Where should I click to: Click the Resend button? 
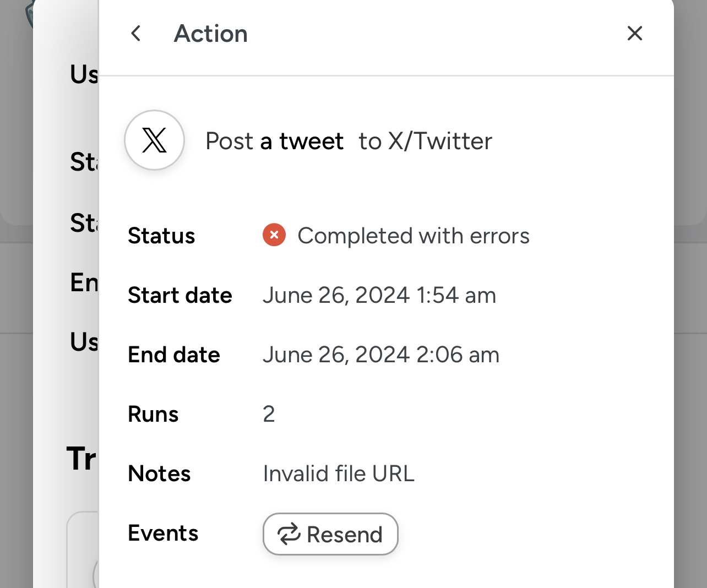pos(330,534)
